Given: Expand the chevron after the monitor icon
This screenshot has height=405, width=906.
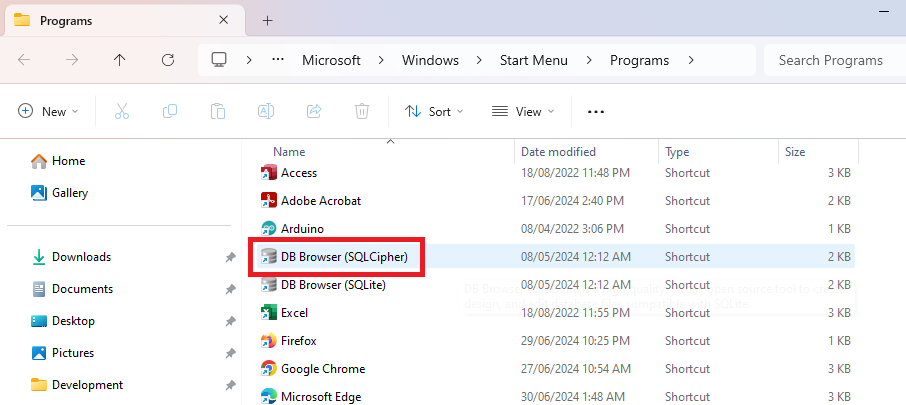Looking at the screenshot, I should point(249,60).
